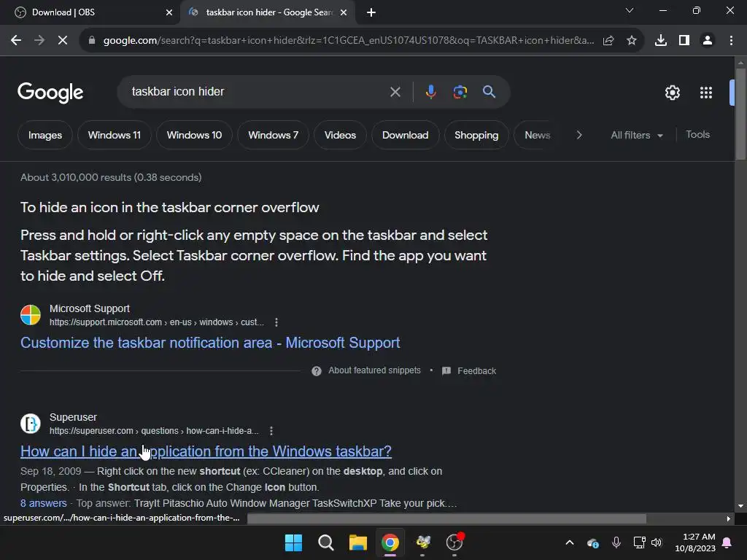The width and height of the screenshot is (747, 560).
Task: Submit search with the magnifier icon
Action: pos(489,92)
